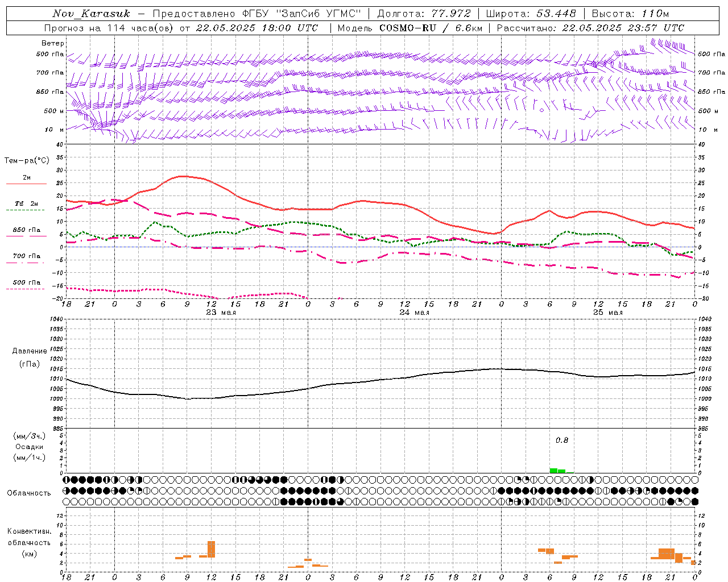Click the 'Ветер' wind panel label
The image size is (728, 582).
53,43
